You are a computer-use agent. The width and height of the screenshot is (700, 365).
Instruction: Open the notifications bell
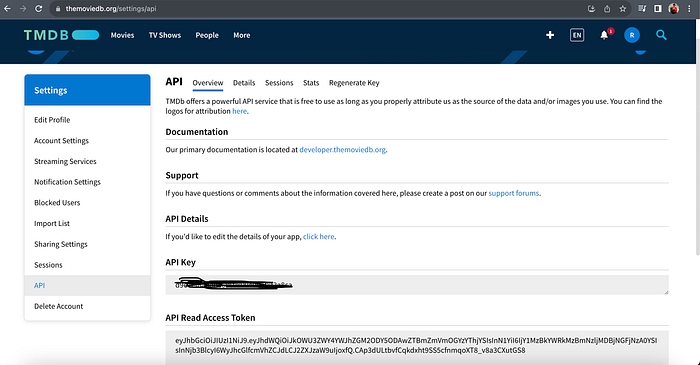(604, 35)
